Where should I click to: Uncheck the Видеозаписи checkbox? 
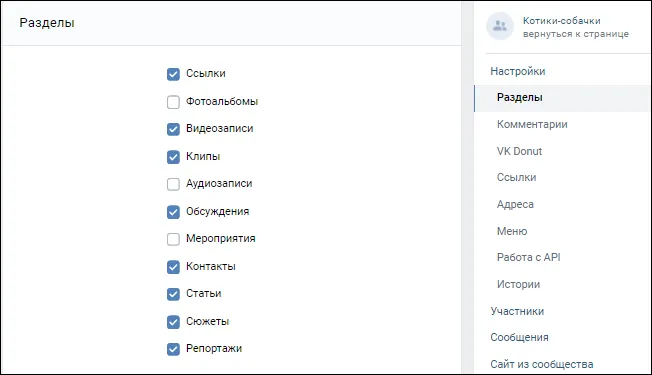(x=173, y=129)
